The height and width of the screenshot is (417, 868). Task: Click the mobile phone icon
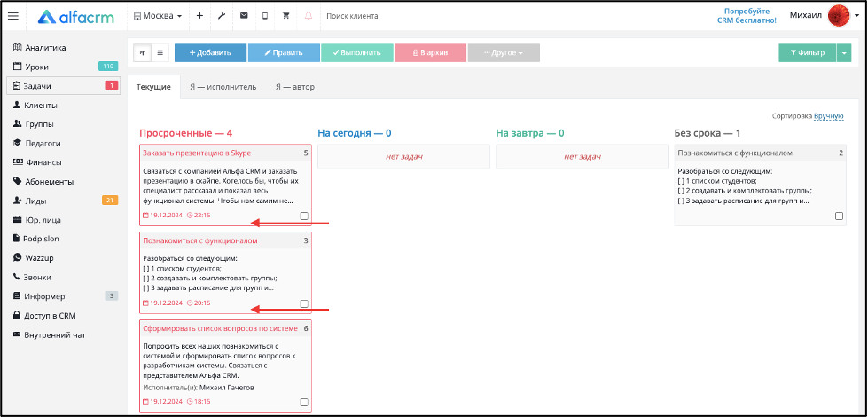click(264, 16)
